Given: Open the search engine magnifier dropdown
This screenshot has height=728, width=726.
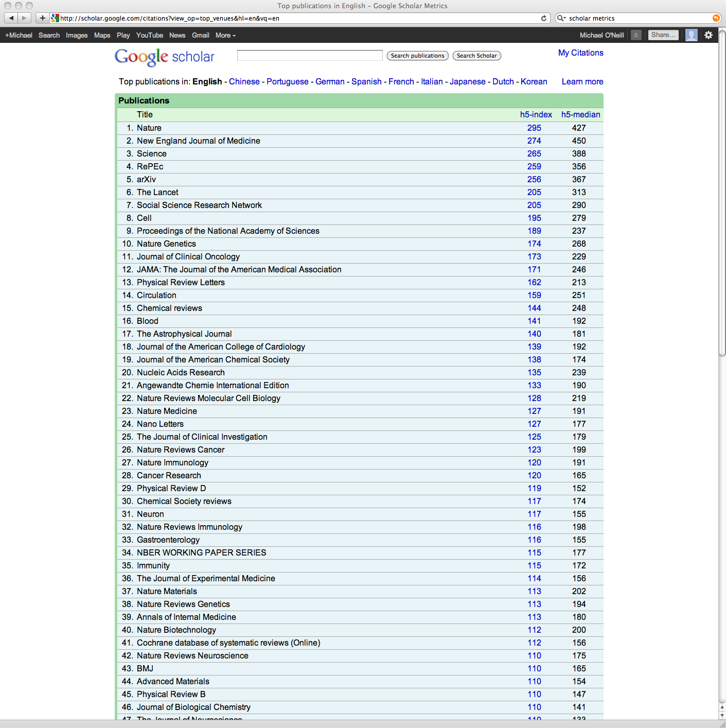Looking at the screenshot, I should 561,18.
